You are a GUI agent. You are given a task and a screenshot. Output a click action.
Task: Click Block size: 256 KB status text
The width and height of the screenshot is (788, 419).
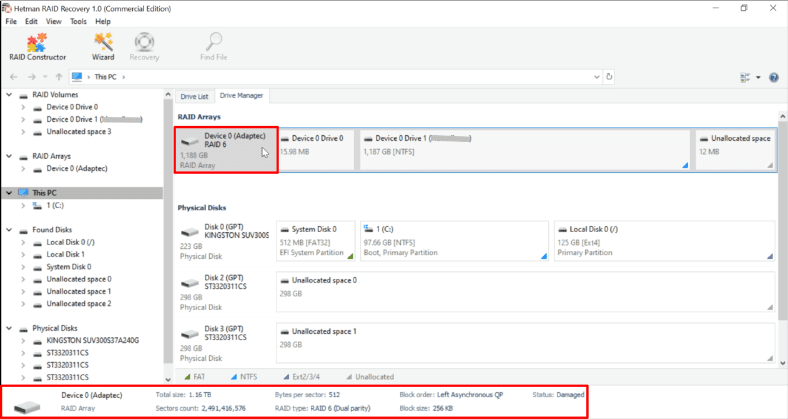click(x=426, y=408)
